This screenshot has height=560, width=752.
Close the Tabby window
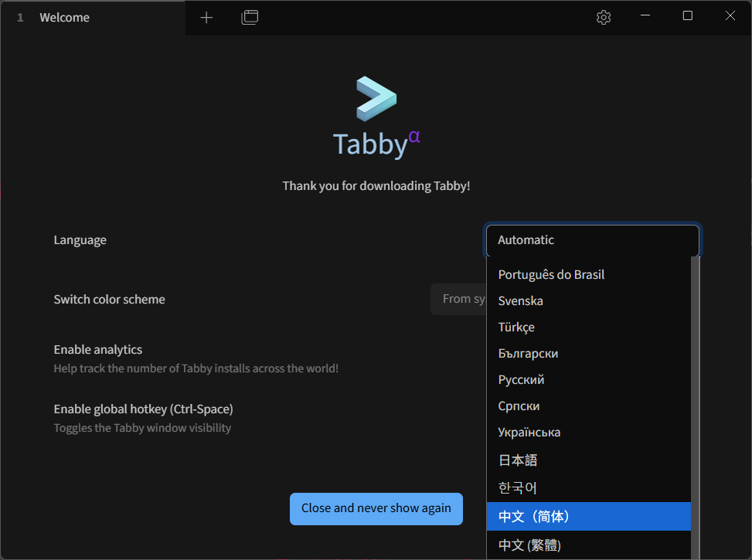tap(730, 15)
